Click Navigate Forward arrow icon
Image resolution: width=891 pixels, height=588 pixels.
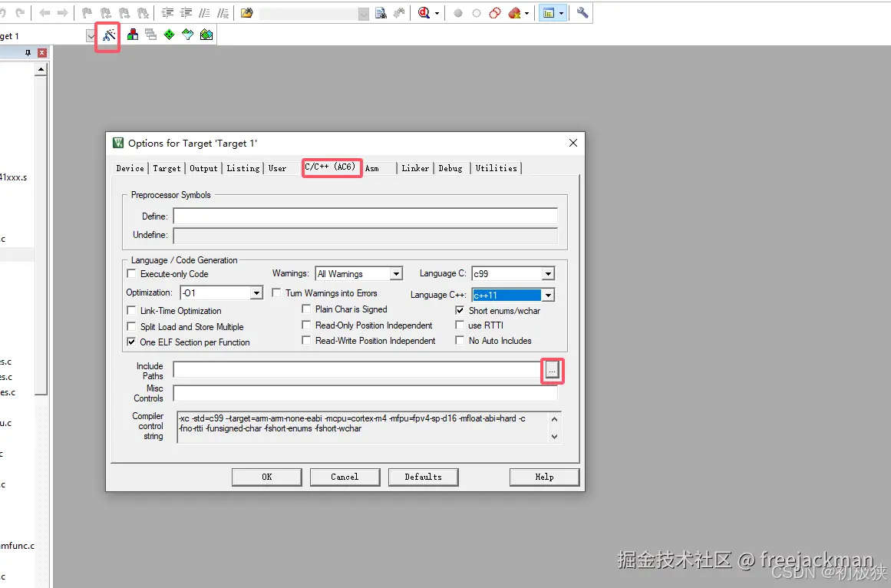pos(62,12)
